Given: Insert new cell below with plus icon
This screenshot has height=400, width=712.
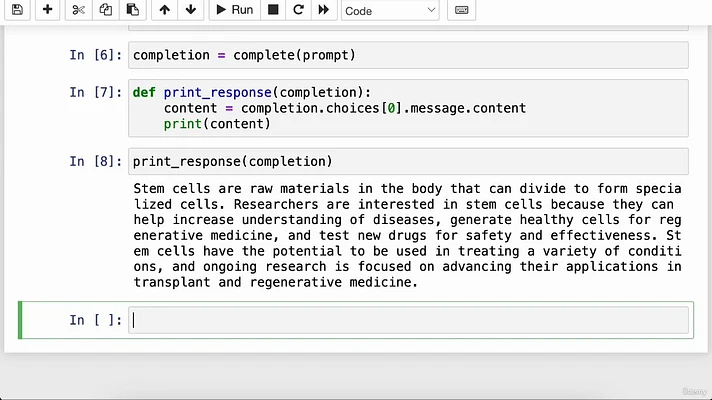Looking at the screenshot, I should 47,10.
